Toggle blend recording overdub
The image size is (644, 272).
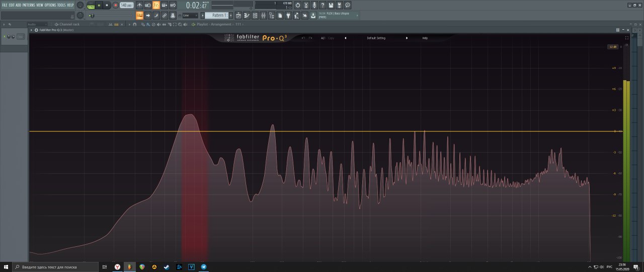(x=165, y=5)
